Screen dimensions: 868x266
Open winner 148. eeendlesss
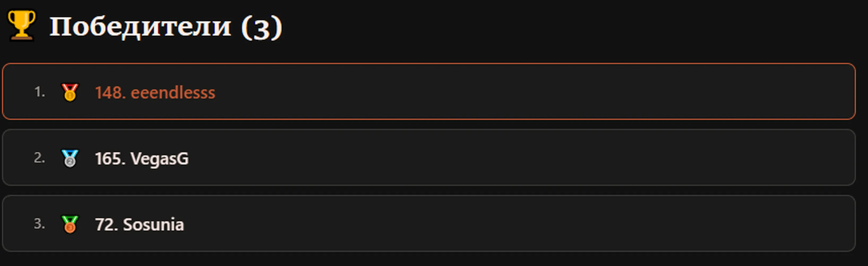155,93
